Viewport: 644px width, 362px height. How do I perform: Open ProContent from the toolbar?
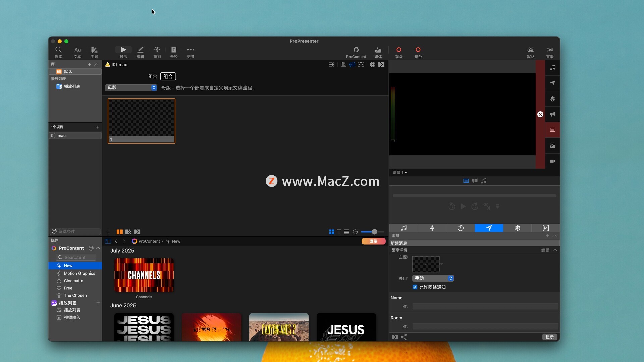click(x=356, y=52)
